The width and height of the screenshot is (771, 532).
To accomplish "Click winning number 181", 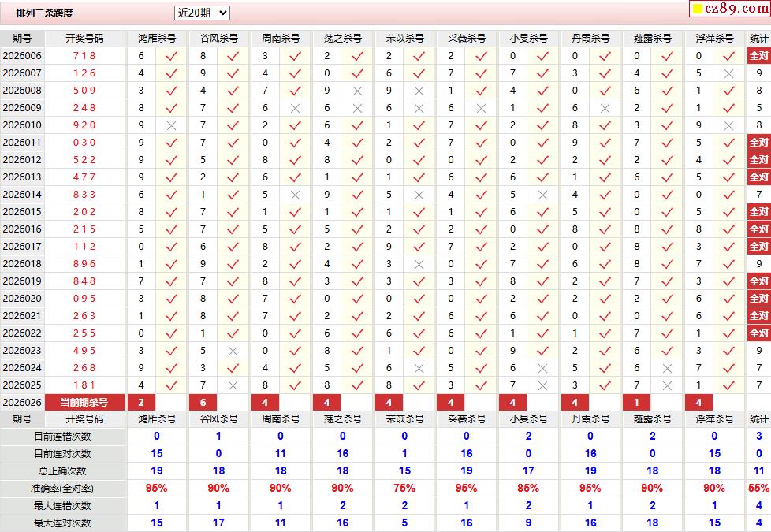I will [x=84, y=385].
